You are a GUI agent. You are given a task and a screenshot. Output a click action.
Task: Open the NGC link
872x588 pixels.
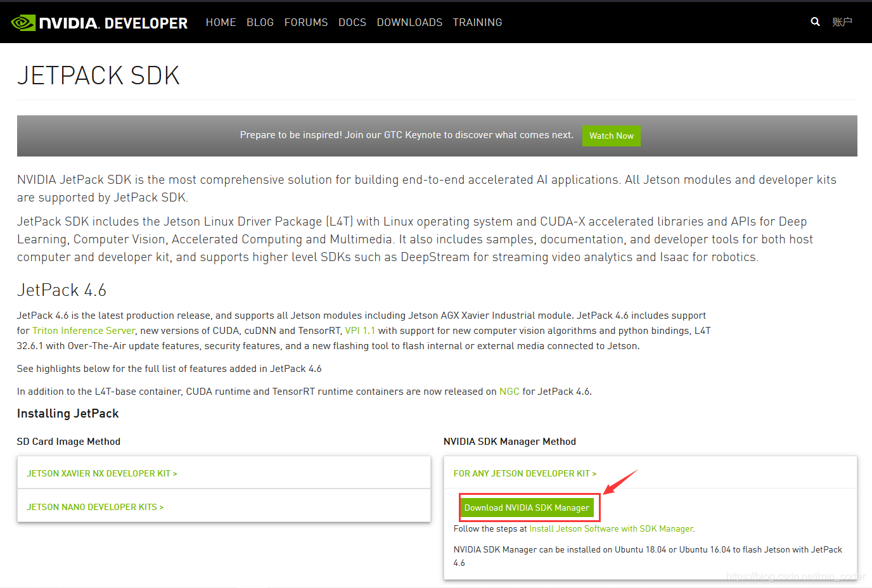510,392
